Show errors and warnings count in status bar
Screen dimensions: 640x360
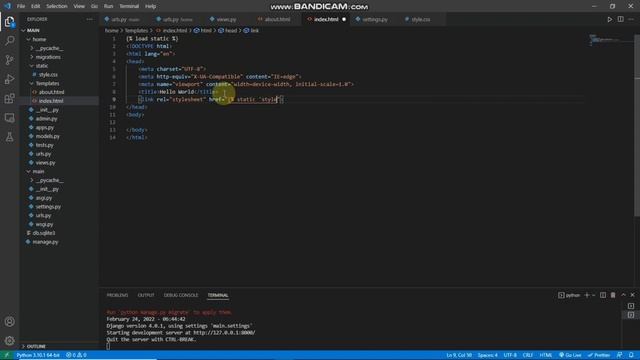76,355
